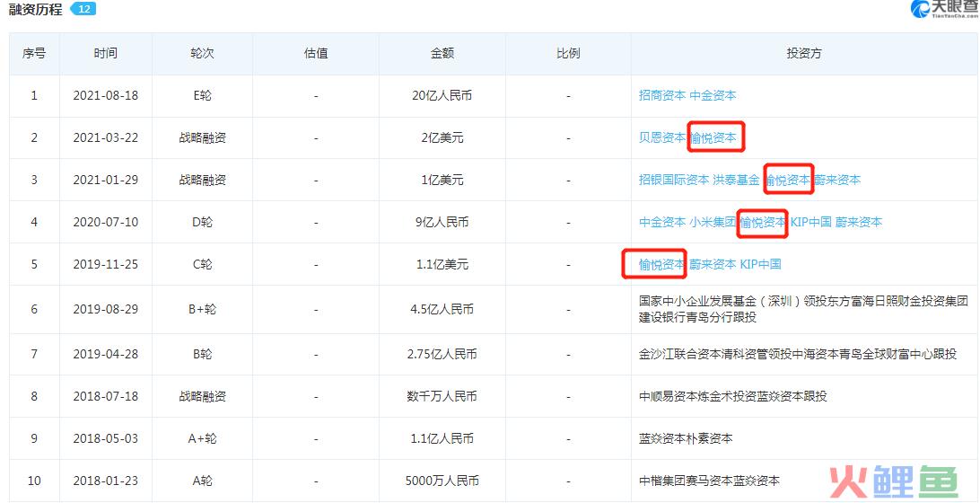Open 愉悦资本 link in D轮 row
This screenshot has height=503, width=980.
(763, 222)
